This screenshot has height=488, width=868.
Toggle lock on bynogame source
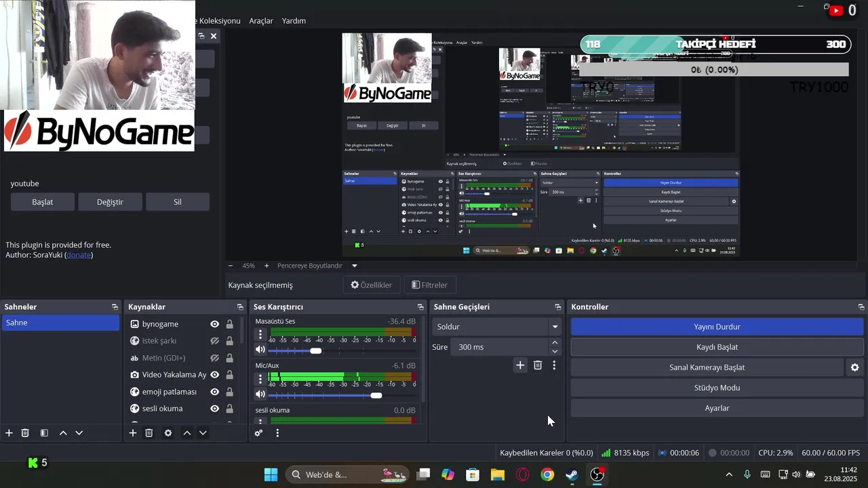point(229,324)
